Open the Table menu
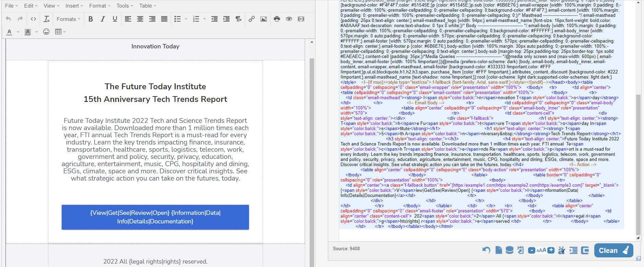644x267 pixels. (148, 5)
